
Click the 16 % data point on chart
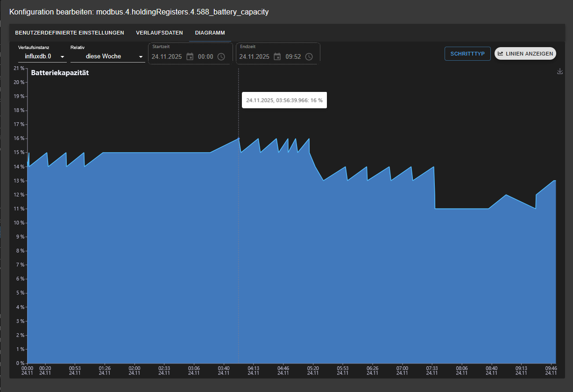[239, 138]
